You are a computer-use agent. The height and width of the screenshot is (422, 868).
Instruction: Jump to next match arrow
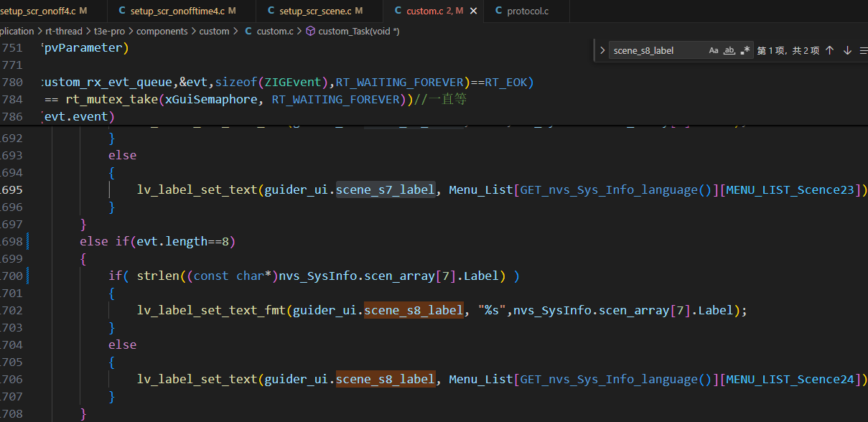click(x=847, y=50)
